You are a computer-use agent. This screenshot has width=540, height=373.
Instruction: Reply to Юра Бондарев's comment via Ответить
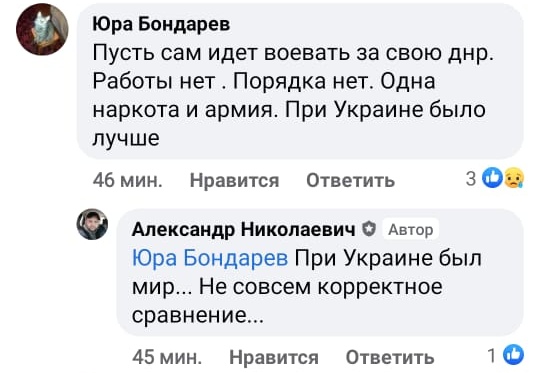(x=350, y=180)
